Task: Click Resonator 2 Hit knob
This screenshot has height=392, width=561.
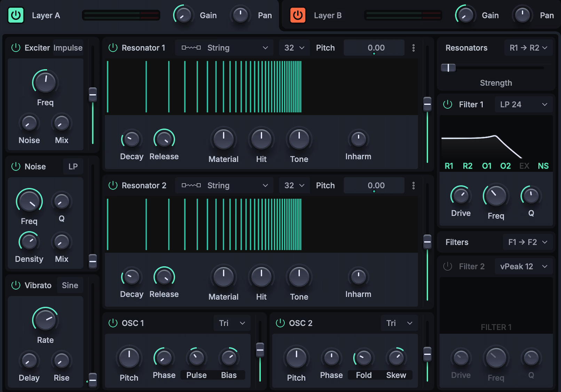Action: pyautogui.click(x=261, y=277)
